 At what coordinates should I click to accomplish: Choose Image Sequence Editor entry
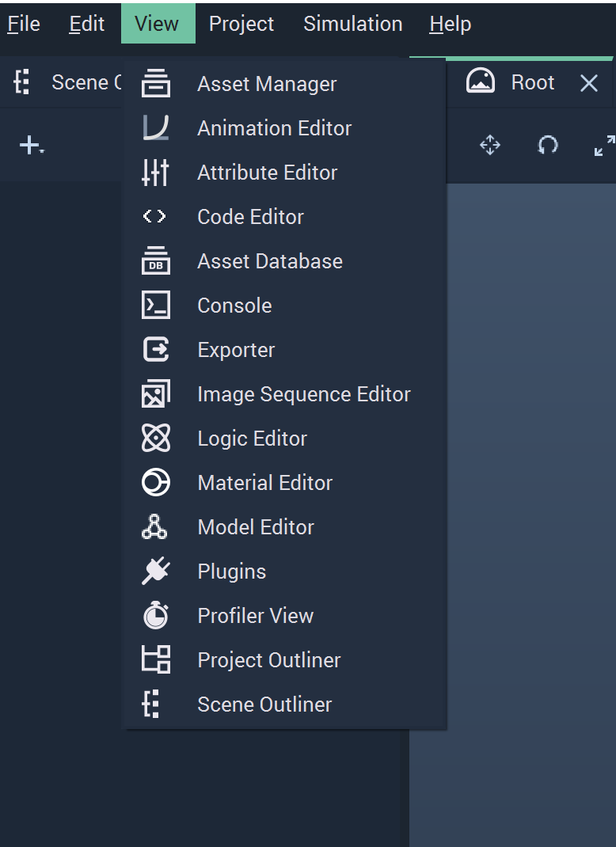pos(285,393)
